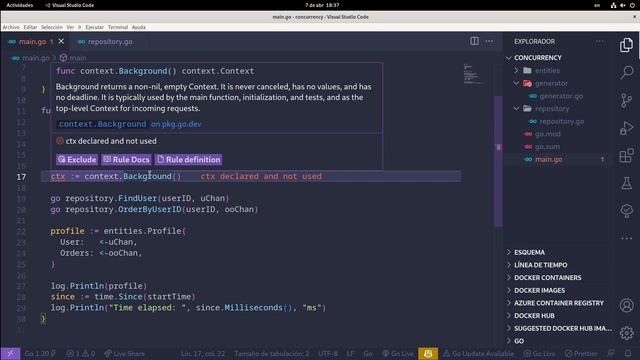This screenshot has height=360, width=640.
Task: Open the Editar menu
Action: click(x=30, y=27)
